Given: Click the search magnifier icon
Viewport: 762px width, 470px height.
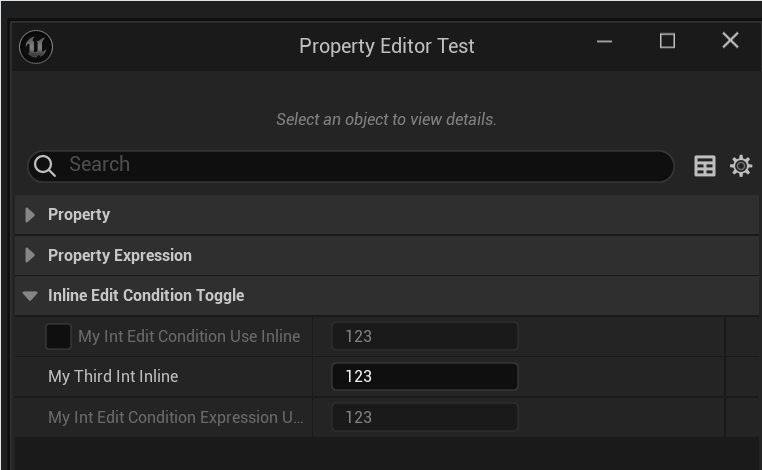Looking at the screenshot, I should click(x=44, y=166).
